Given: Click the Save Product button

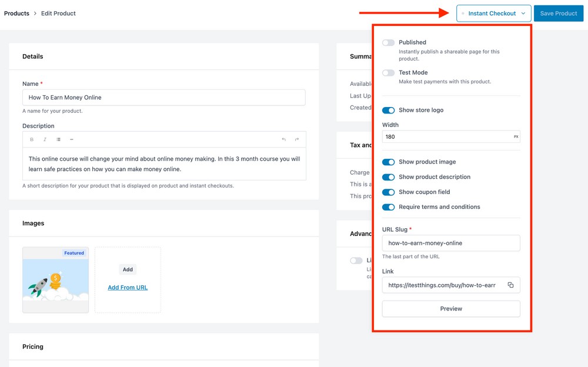Looking at the screenshot, I should [558, 14].
